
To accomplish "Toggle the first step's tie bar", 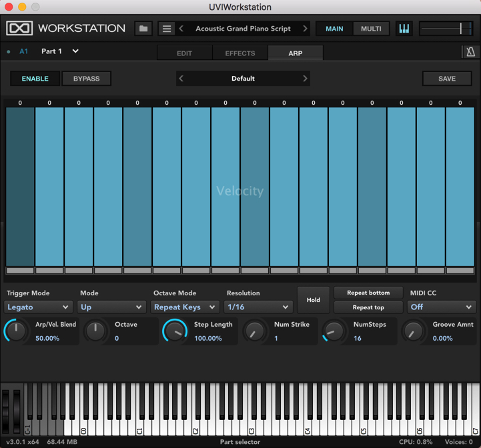I will point(20,271).
